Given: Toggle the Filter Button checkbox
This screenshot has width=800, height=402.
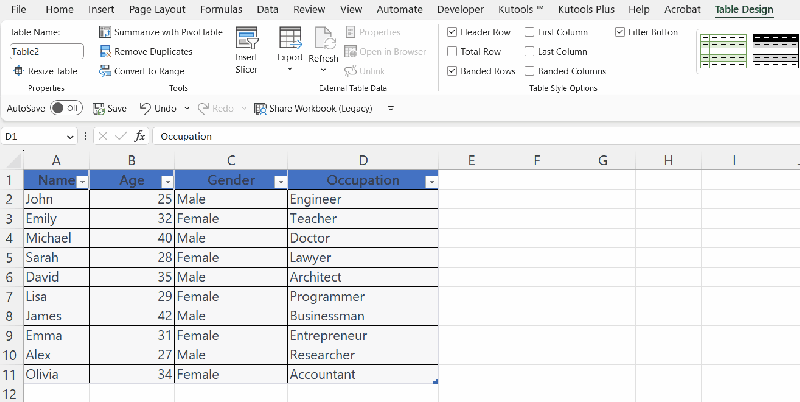Looking at the screenshot, I should (620, 32).
